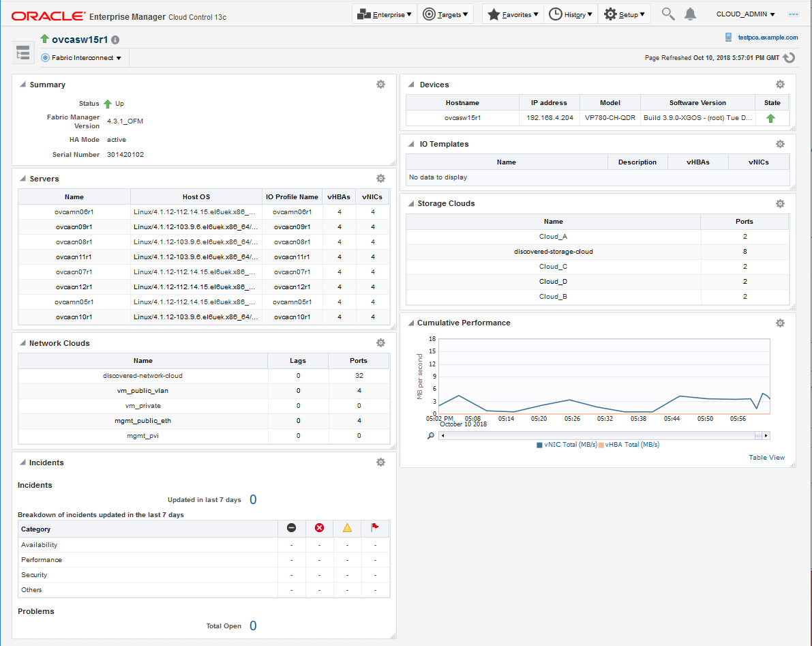Click the chart scroll left arrow
Screen dimensions: 812x646
(x=442, y=436)
